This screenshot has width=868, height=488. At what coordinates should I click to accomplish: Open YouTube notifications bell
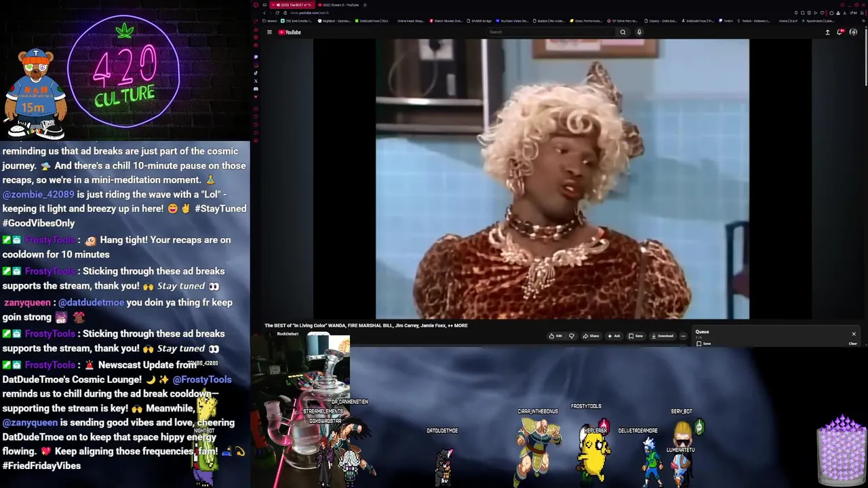point(840,32)
